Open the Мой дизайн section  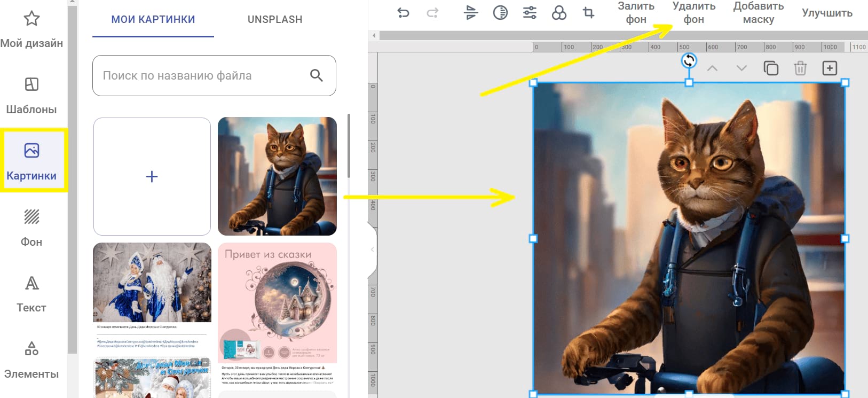pyautogui.click(x=31, y=30)
